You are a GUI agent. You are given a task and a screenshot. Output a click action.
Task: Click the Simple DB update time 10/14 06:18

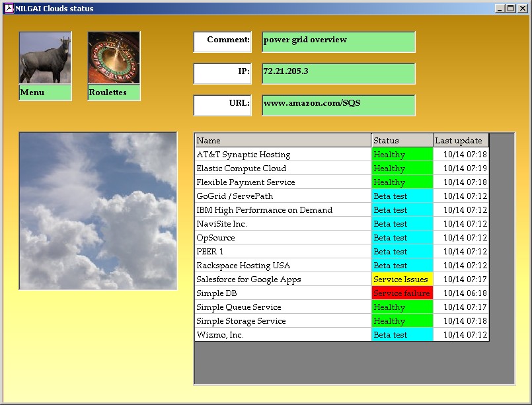(x=461, y=293)
